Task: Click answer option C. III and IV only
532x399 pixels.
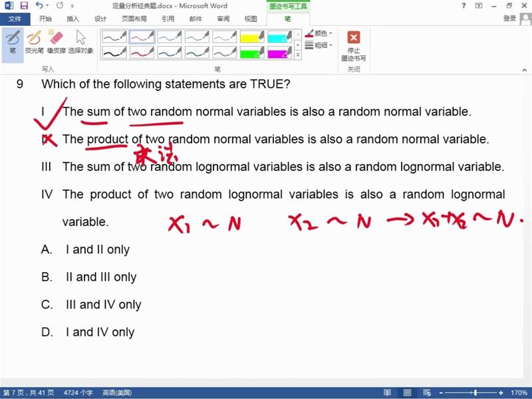Action: click(91, 305)
